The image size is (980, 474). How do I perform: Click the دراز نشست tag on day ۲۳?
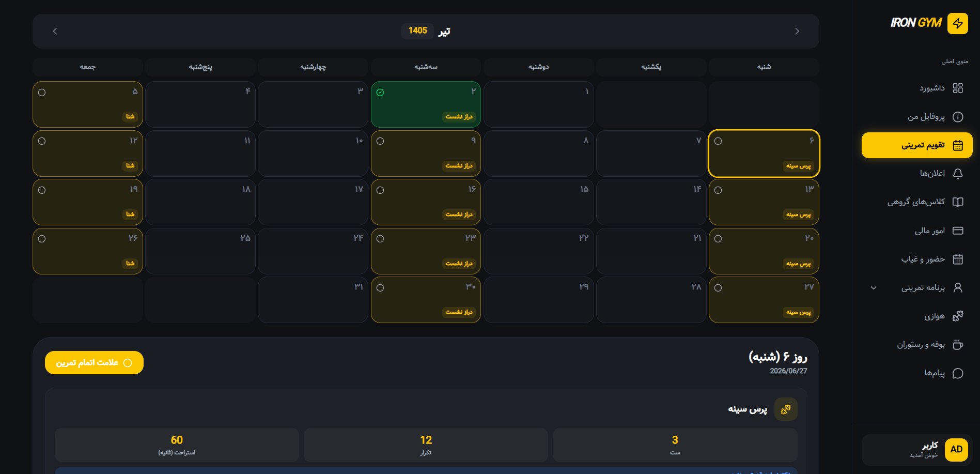tap(459, 264)
